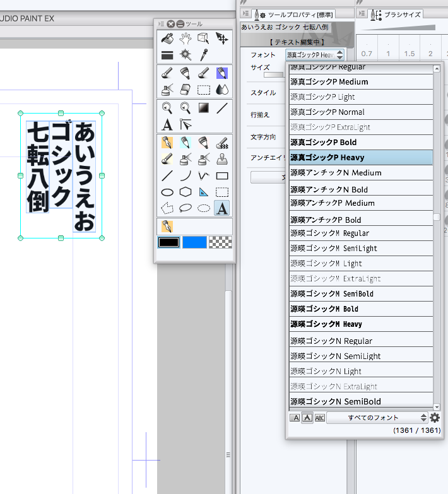Open font list settings gear
Image resolution: width=448 pixels, height=494 pixels.
435,418
